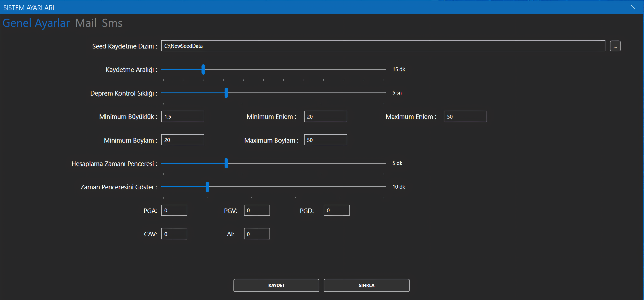The image size is (644, 300).
Task: Switch to the Genel Ayarlar tab
Action: [x=36, y=23]
